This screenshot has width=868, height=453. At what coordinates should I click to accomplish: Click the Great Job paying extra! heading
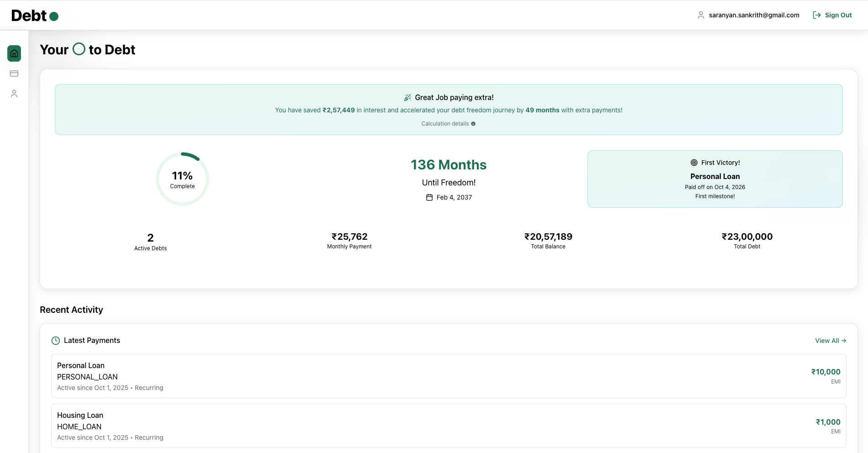point(454,98)
